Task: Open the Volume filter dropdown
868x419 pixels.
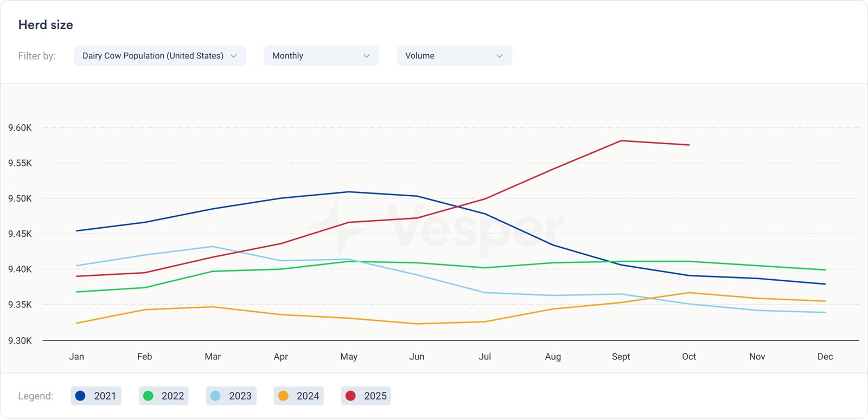Action: point(454,56)
